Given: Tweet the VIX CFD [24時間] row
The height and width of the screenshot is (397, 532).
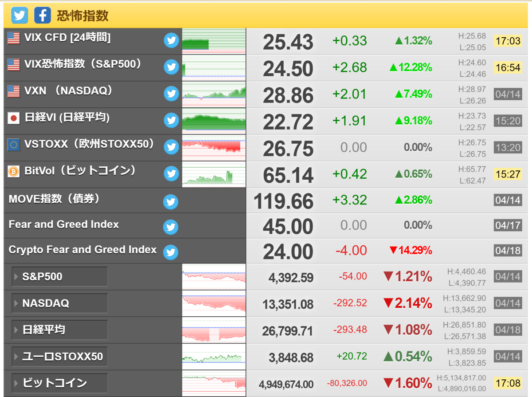Looking at the screenshot, I should 171,40.
